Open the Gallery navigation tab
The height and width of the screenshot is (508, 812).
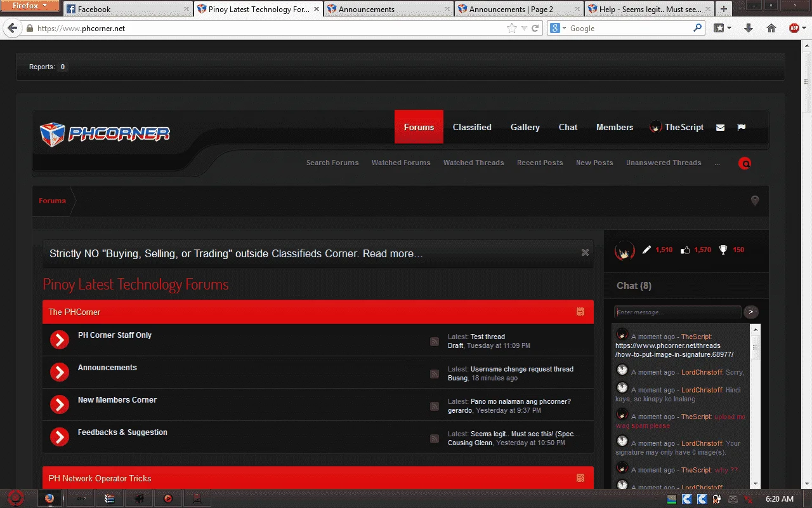pyautogui.click(x=525, y=127)
